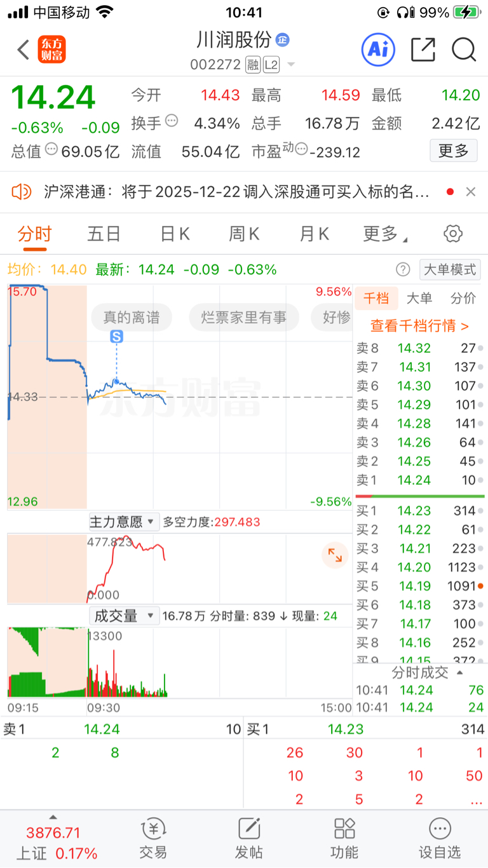Tap the battery status icon

(467, 12)
